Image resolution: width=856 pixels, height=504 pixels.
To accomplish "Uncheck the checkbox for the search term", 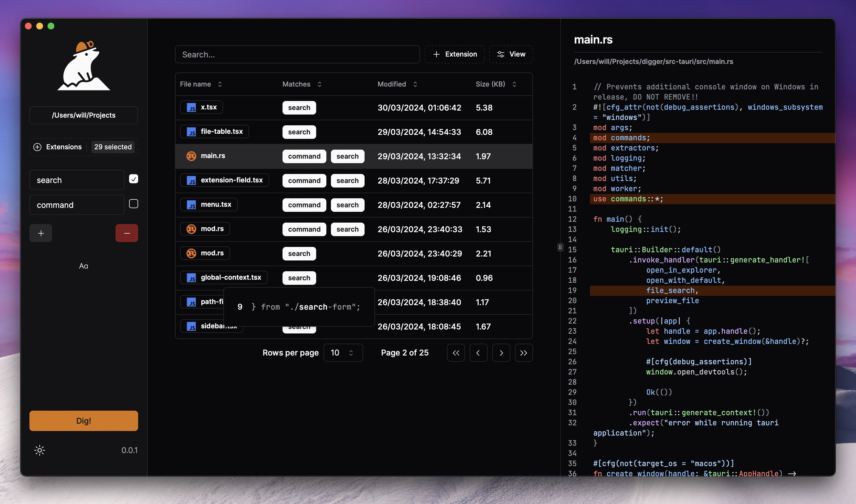I will [134, 179].
